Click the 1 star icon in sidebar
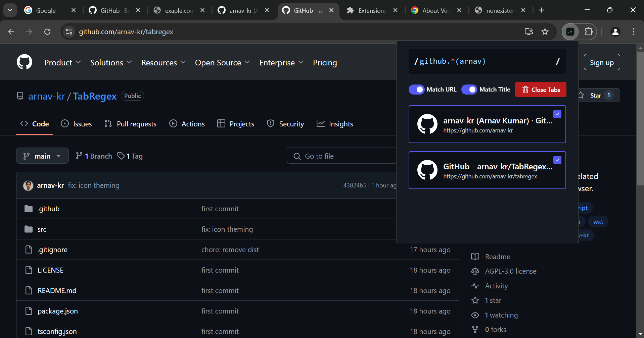 [475, 300]
